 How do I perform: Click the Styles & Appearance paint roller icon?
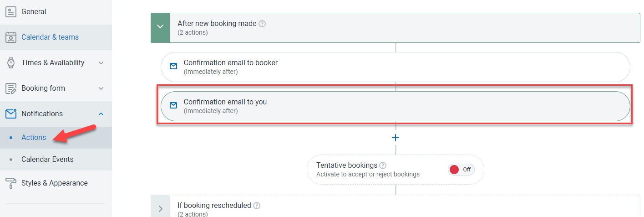(x=11, y=183)
